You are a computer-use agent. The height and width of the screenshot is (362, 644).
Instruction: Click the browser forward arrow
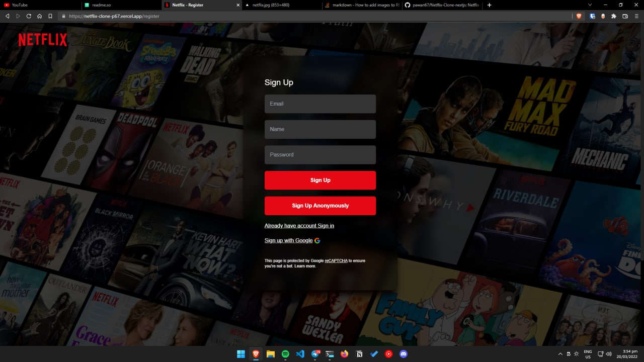click(18, 16)
